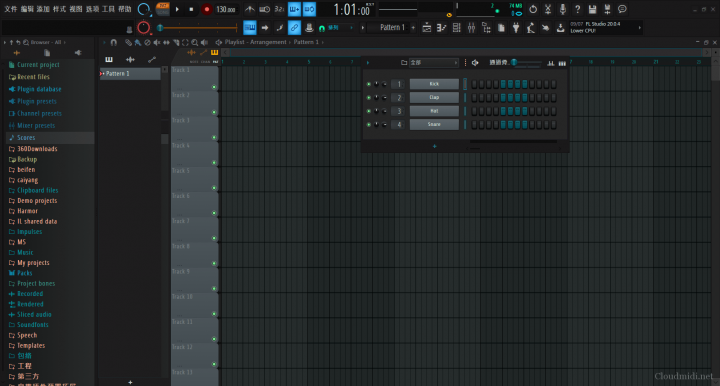
Task: Toggle last step of the Snare row
Action: click(x=554, y=124)
